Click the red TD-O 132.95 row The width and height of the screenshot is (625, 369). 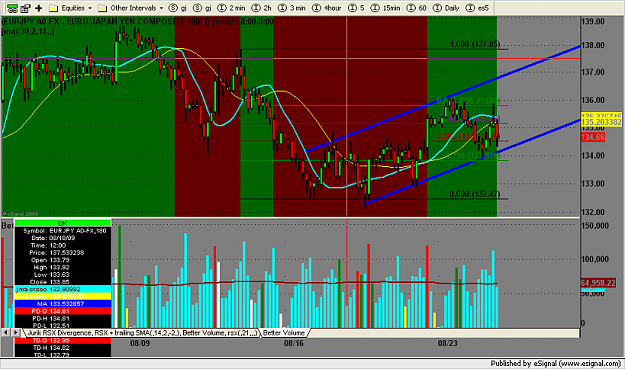pyautogui.click(x=63, y=341)
